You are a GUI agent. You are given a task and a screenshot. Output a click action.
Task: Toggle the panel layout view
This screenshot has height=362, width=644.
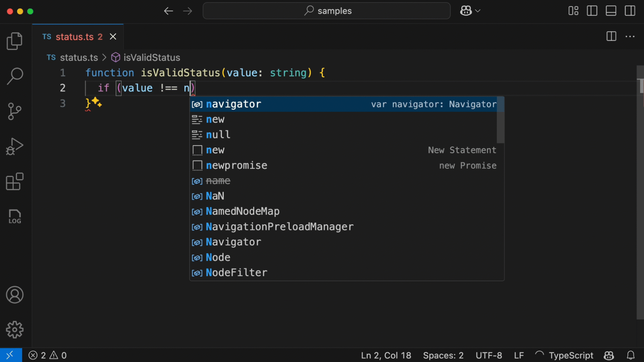click(612, 11)
